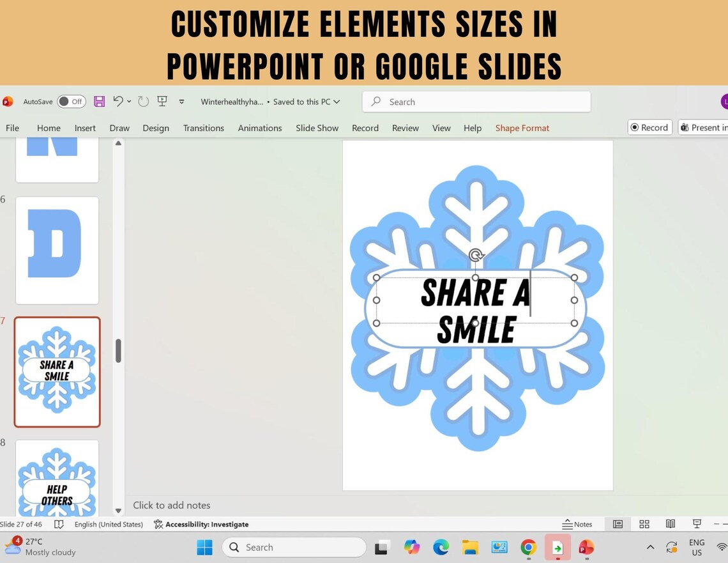Click the Save icon in Quick Access Toolbar
The height and width of the screenshot is (563, 728).
98,101
